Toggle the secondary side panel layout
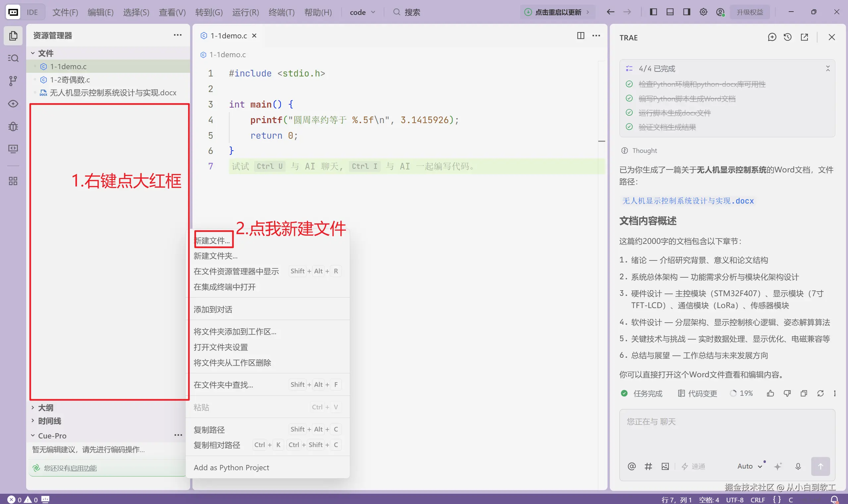 [687, 12]
